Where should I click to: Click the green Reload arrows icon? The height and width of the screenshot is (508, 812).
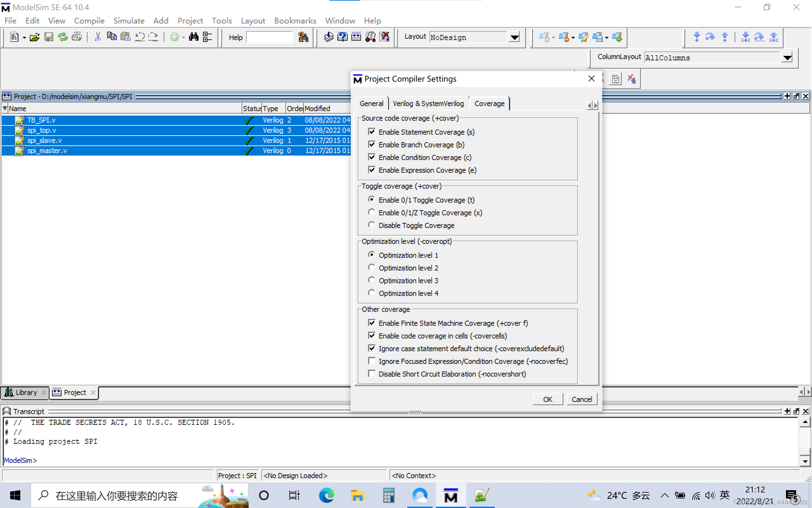click(63, 37)
